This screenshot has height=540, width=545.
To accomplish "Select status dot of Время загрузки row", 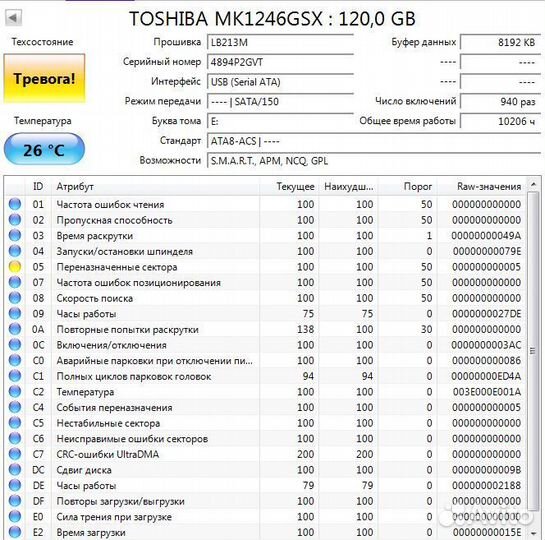I will click(15, 532).
